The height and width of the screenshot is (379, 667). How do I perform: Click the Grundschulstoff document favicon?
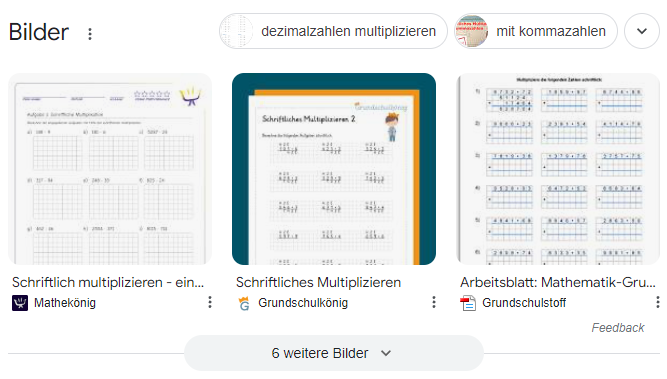pyautogui.click(x=468, y=303)
